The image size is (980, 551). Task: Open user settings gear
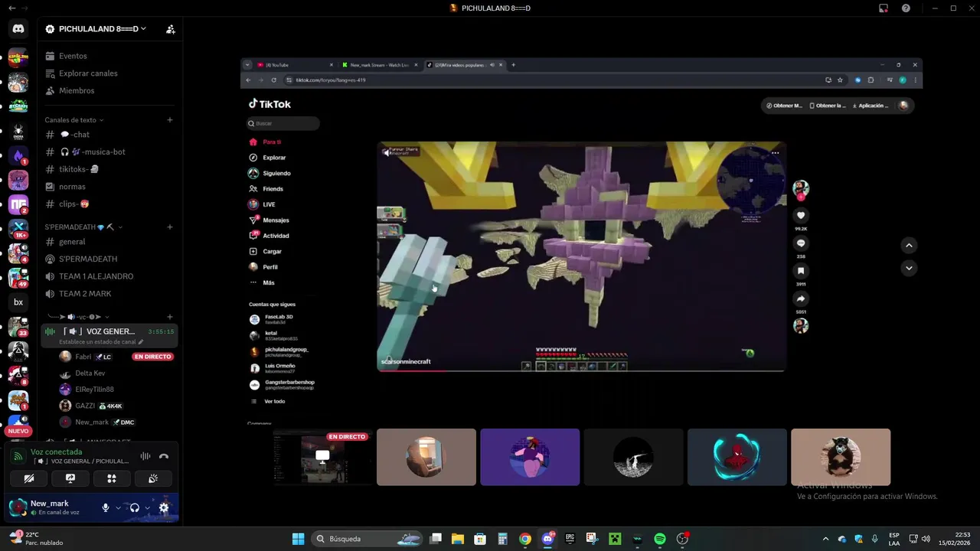coord(164,507)
